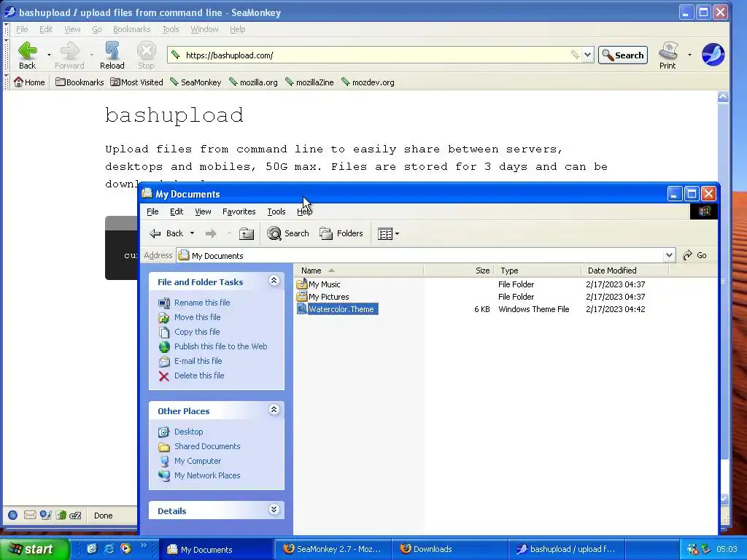This screenshot has width=747, height=560.
Task: Expand the Explorer Address bar dropdown
Action: click(x=669, y=256)
